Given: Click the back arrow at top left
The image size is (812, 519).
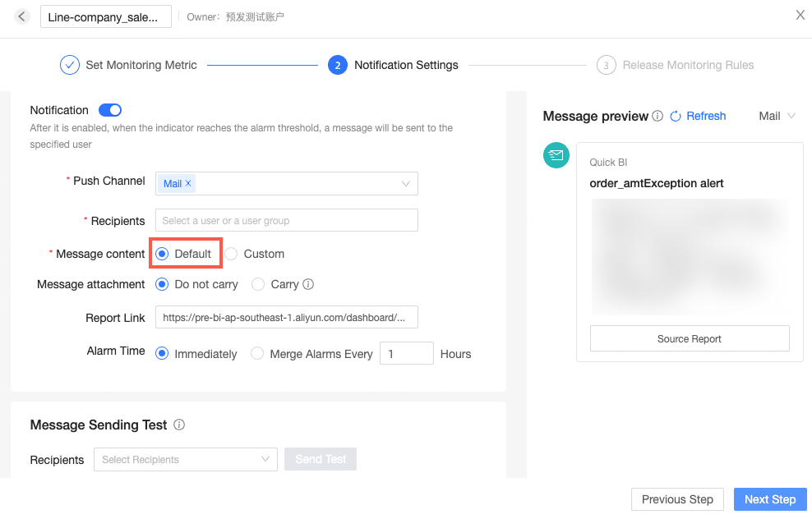Looking at the screenshot, I should tap(21, 16).
